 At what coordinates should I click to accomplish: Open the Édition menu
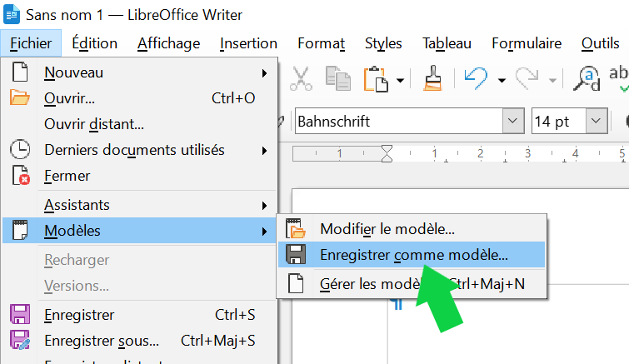click(95, 43)
